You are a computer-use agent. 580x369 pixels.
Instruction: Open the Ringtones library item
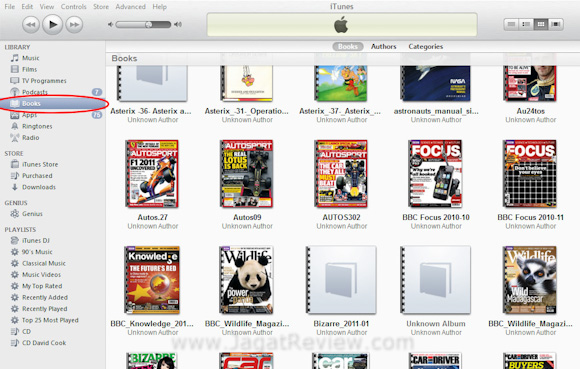coord(37,126)
